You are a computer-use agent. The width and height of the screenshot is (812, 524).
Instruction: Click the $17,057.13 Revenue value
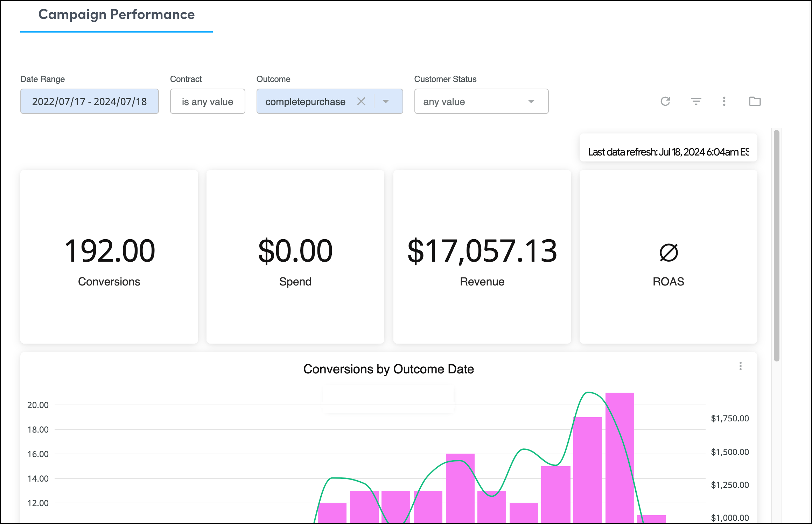pyautogui.click(x=482, y=251)
